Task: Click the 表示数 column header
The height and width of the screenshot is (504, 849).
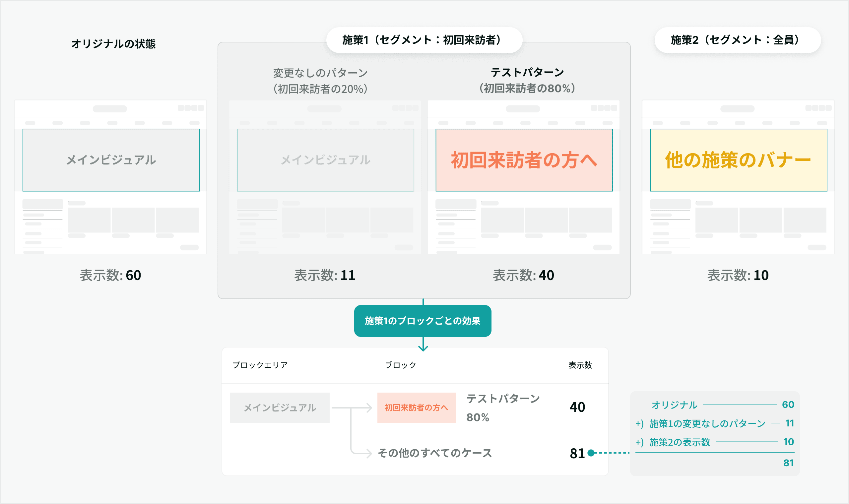Action: 580,365
